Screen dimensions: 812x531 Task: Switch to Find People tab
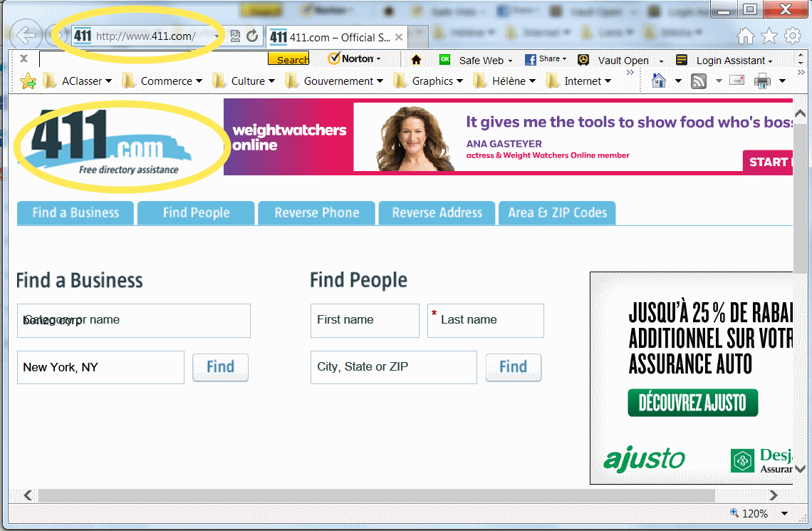[x=197, y=213]
